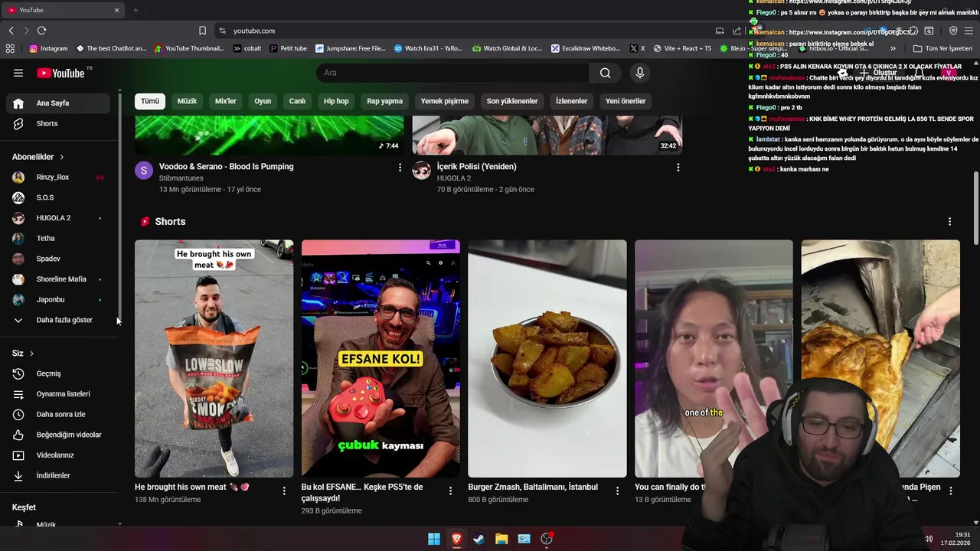This screenshot has height=551, width=980.
Task: Select the Canlı filter chip
Action: pos(297,101)
